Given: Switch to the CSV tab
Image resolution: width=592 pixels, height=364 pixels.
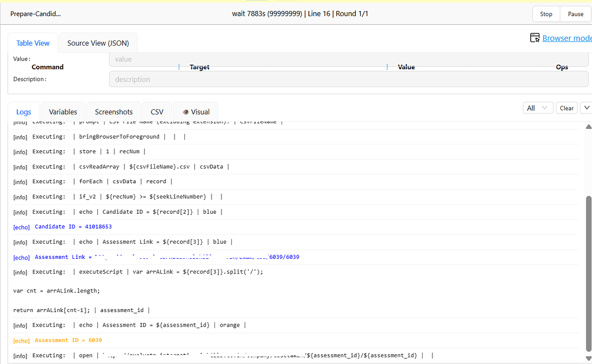Looking at the screenshot, I should point(157,112).
